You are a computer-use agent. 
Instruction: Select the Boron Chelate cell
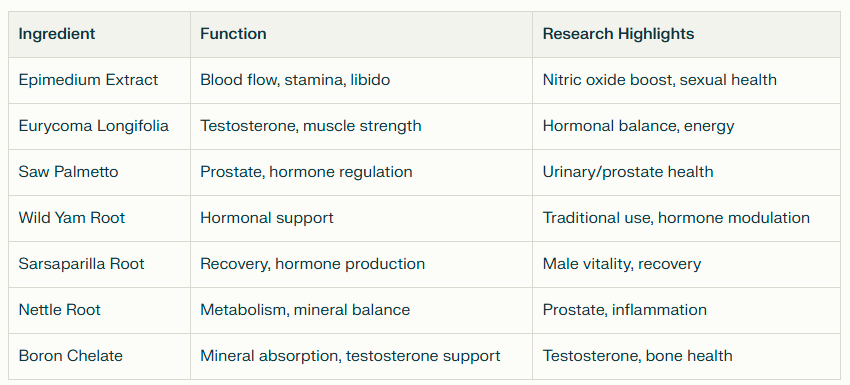pyautogui.click(x=99, y=356)
